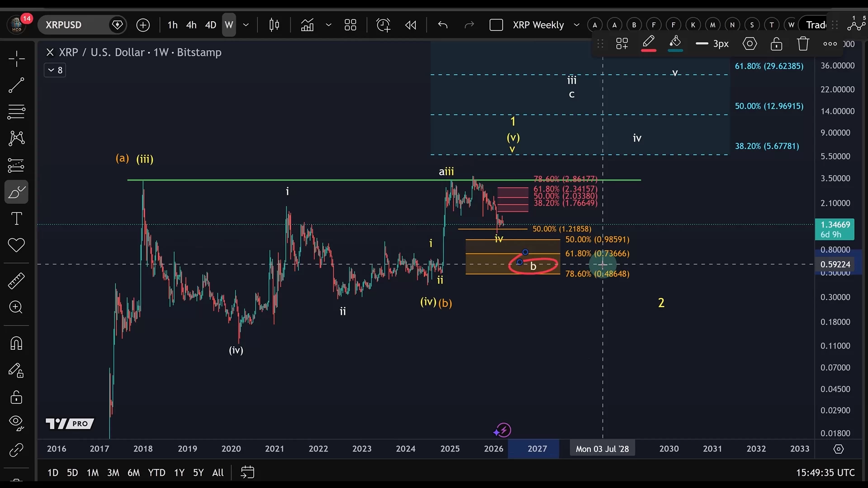
Task: Open the indicators chart icon
Action: [x=307, y=25]
